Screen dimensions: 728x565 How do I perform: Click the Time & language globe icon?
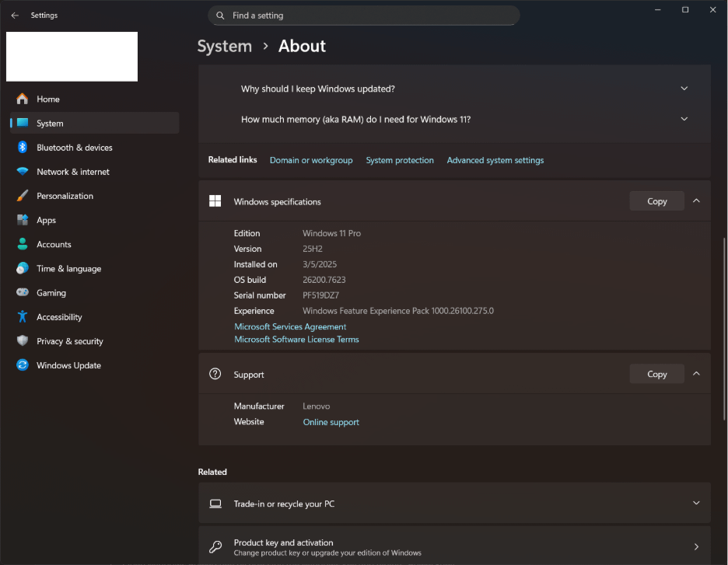click(23, 268)
